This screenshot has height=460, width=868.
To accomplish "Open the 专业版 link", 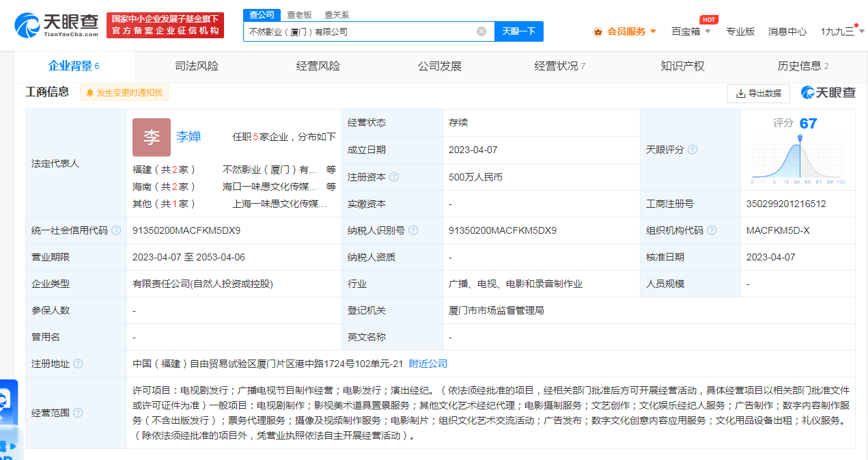I will point(740,31).
